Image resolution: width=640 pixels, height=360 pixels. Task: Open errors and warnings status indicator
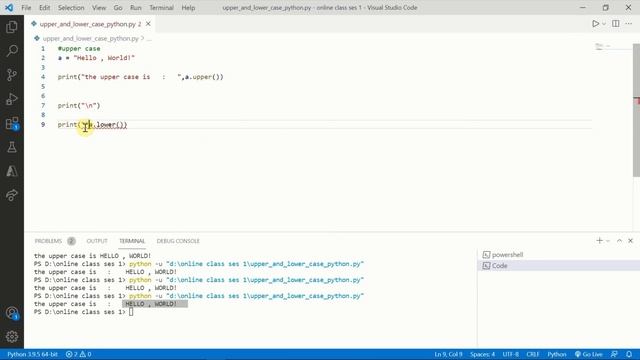[x=78, y=354]
